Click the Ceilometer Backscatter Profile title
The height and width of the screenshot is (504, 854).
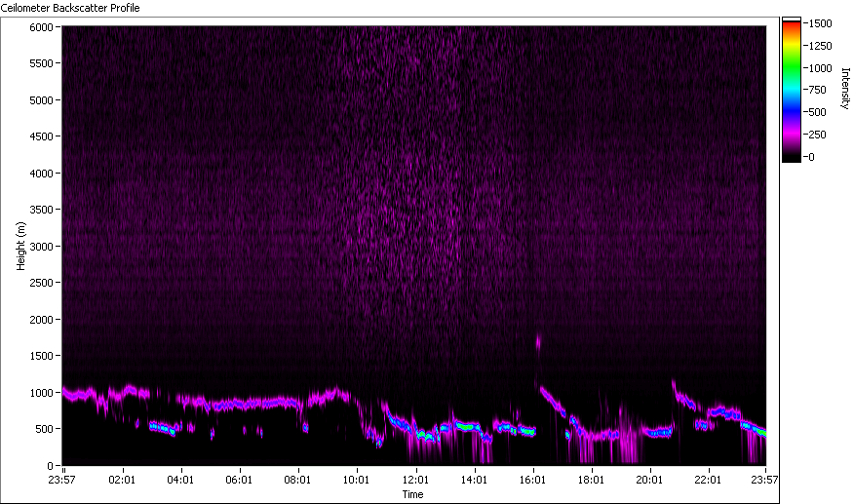70,8
